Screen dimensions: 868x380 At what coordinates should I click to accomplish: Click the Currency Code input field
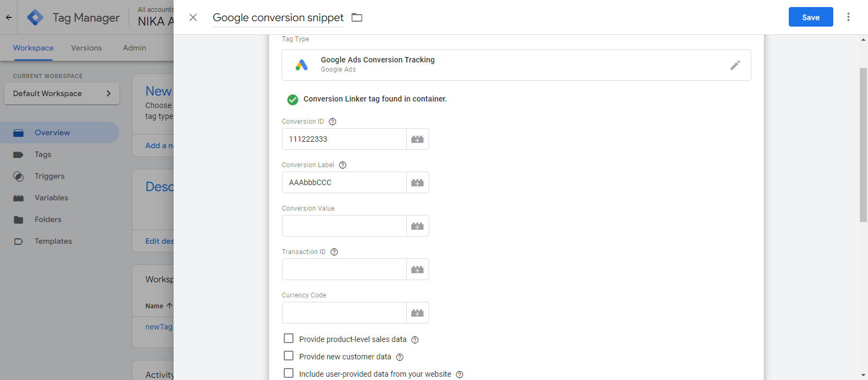point(344,313)
